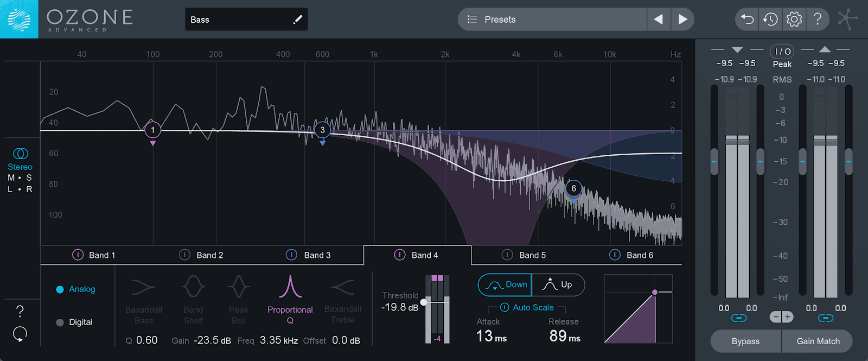Toggle Band 3 power button
868x361 pixels.
point(291,255)
